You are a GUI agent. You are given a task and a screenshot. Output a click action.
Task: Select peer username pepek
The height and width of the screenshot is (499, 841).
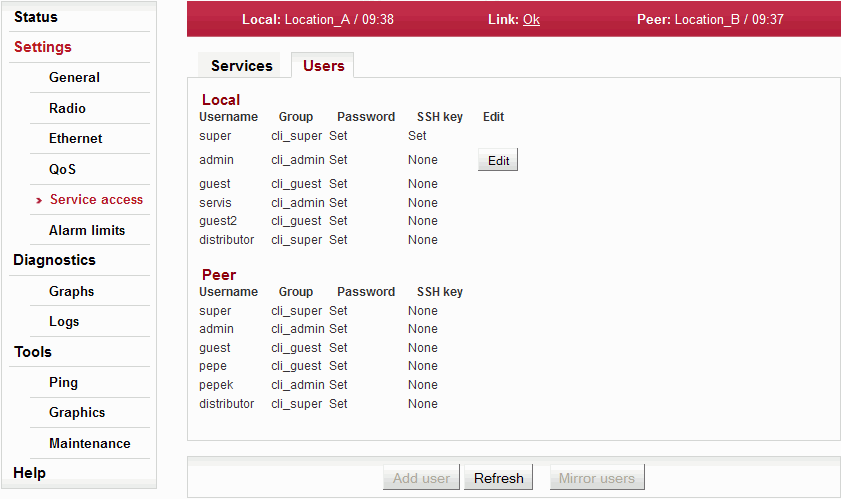(216, 385)
